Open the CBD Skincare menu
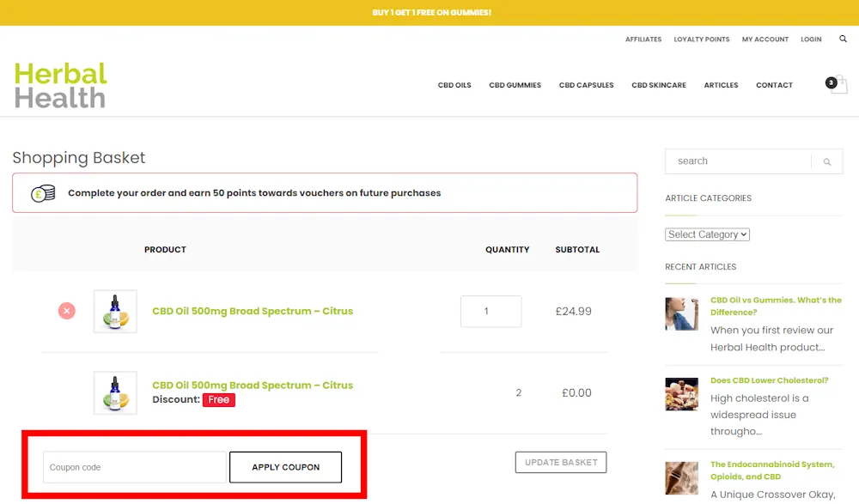Image resolution: width=859 pixels, height=504 pixels. pos(659,85)
